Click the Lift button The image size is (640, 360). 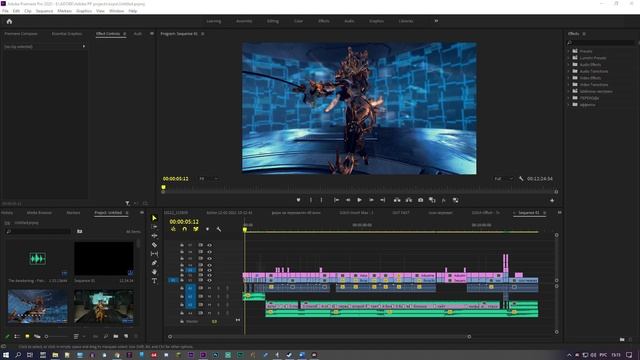[x=397, y=200]
